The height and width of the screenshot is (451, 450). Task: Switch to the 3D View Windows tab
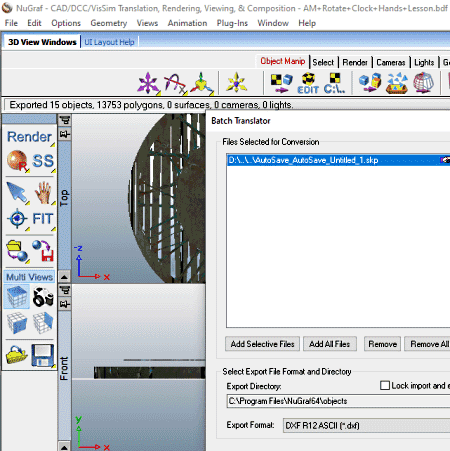click(x=42, y=42)
